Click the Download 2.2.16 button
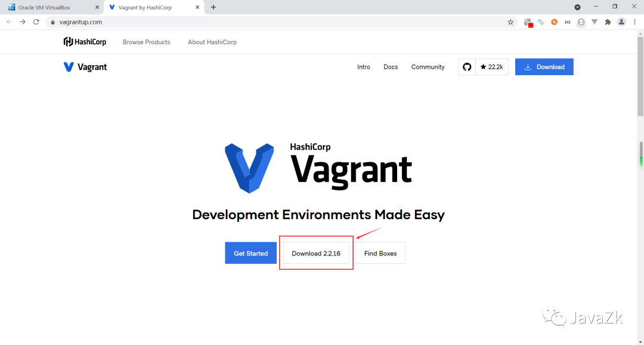Viewport: 644px width, 345px height. tap(316, 253)
